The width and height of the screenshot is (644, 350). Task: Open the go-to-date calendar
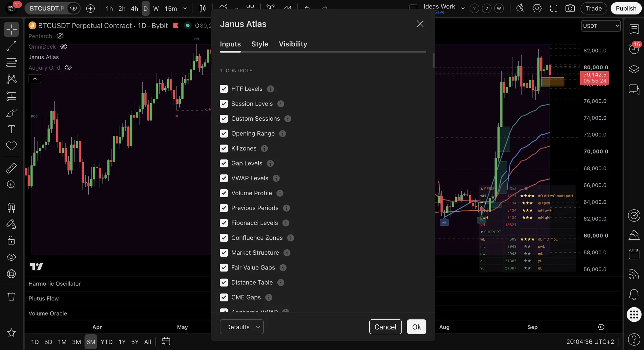point(166,342)
